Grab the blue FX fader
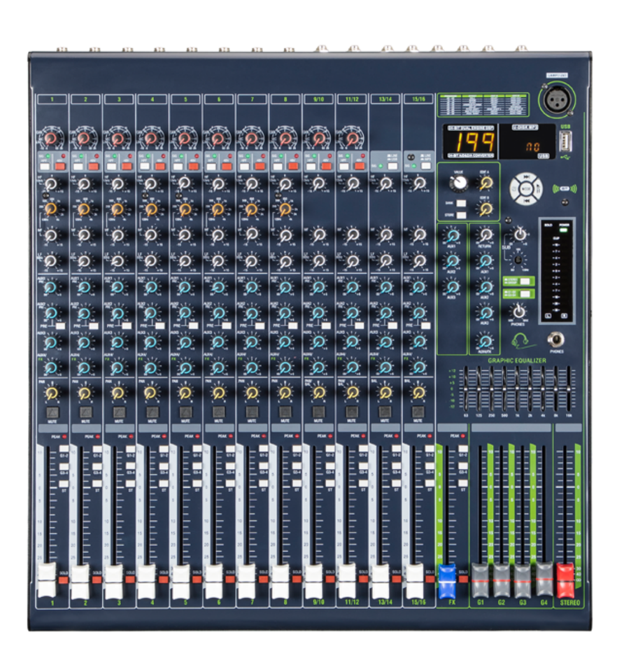The height and width of the screenshot is (672, 631). (447, 582)
